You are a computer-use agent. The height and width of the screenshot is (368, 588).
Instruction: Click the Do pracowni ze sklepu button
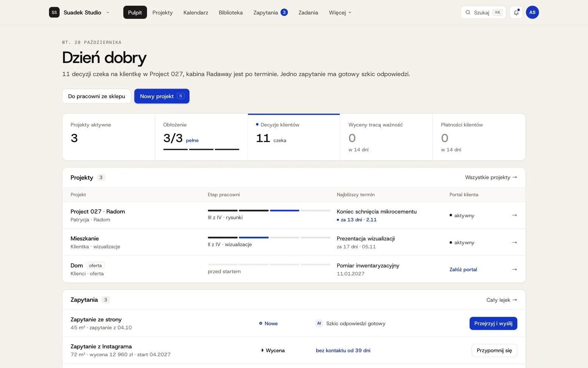click(x=96, y=96)
